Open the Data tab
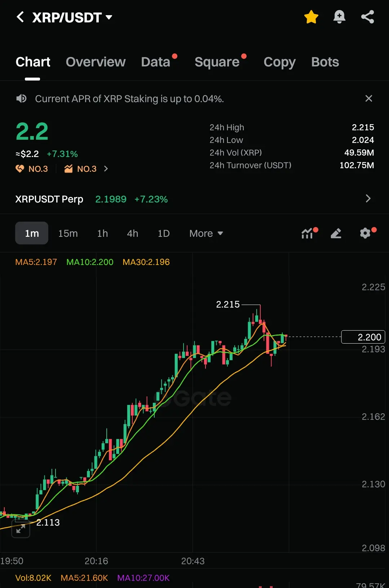Viewport: 389px width, 588px height. point(156,62)
